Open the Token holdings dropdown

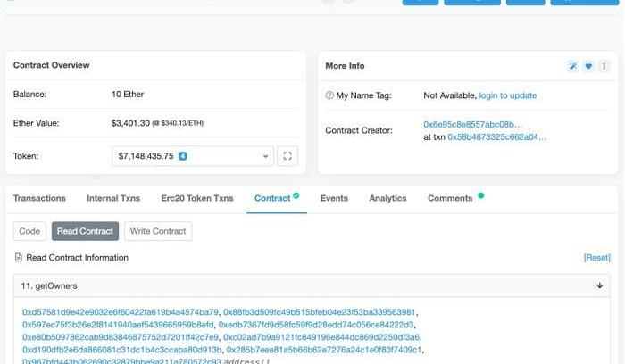(192, 156)
